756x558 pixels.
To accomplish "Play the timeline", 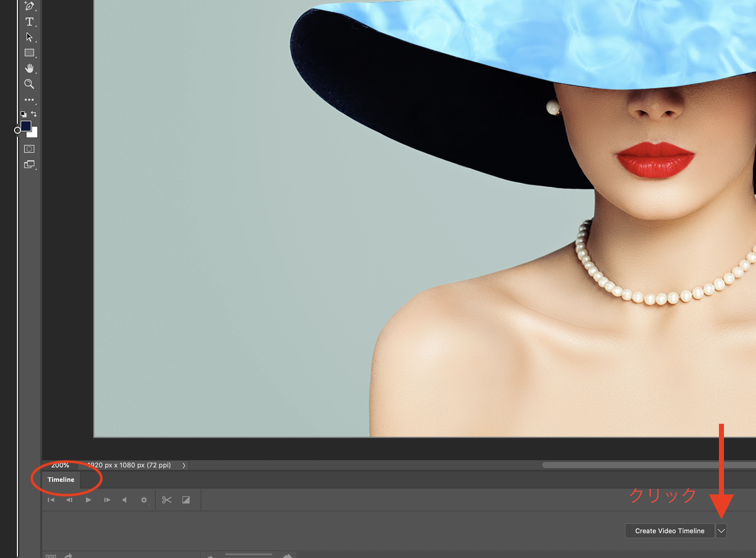I will pyautogui.click(x=88, y=500).
